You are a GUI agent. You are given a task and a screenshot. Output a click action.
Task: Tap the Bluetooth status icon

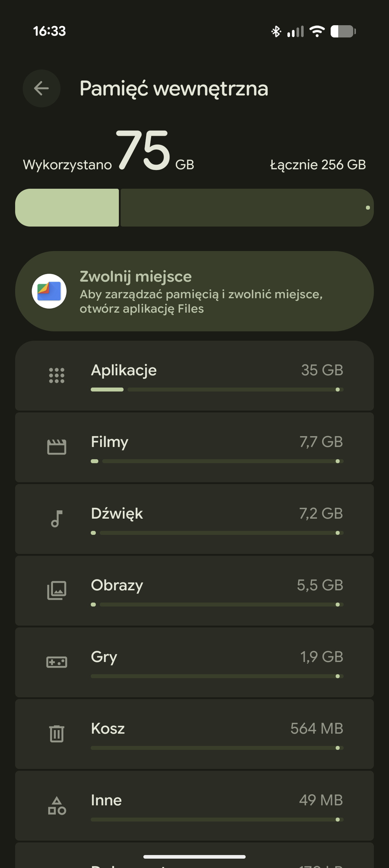276,31
